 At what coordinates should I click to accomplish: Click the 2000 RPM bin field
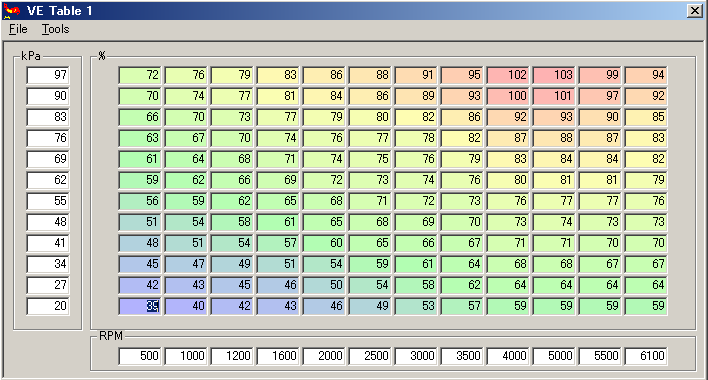(324, 356)
